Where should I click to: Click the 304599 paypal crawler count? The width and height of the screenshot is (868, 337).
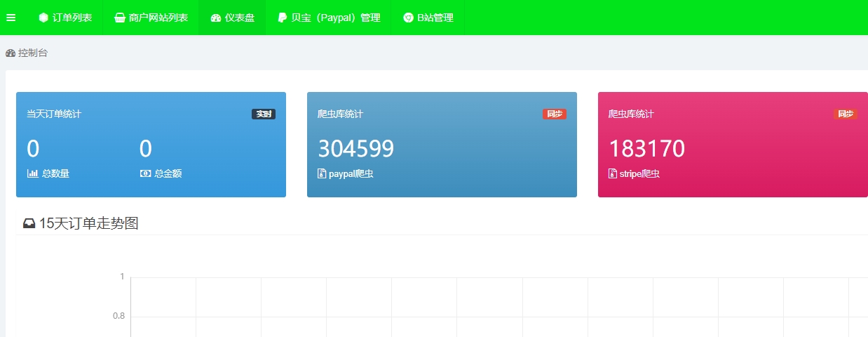(356, 149)
